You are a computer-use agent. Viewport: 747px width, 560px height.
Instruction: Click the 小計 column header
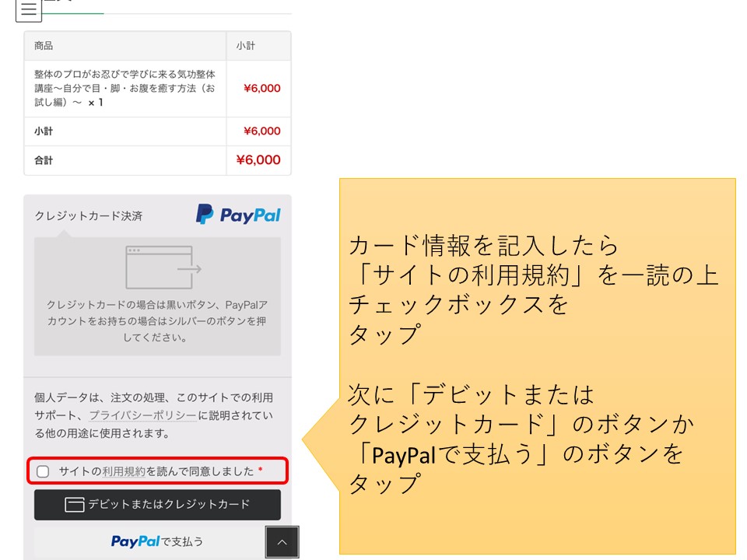(x=245, y=46)
